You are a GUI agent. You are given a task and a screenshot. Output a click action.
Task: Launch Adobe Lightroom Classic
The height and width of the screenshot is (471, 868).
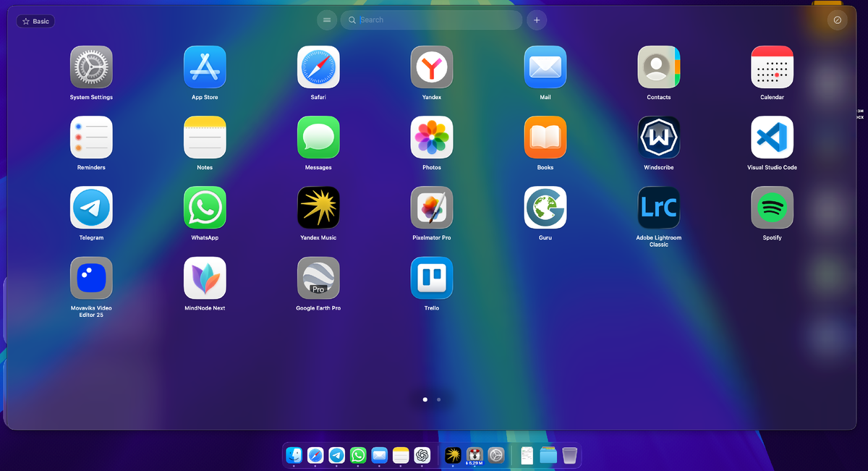[x=659, y=207]
